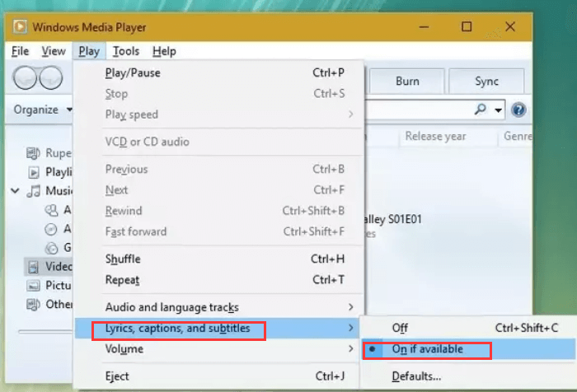Click the Next menu entry

click(218, 190)
